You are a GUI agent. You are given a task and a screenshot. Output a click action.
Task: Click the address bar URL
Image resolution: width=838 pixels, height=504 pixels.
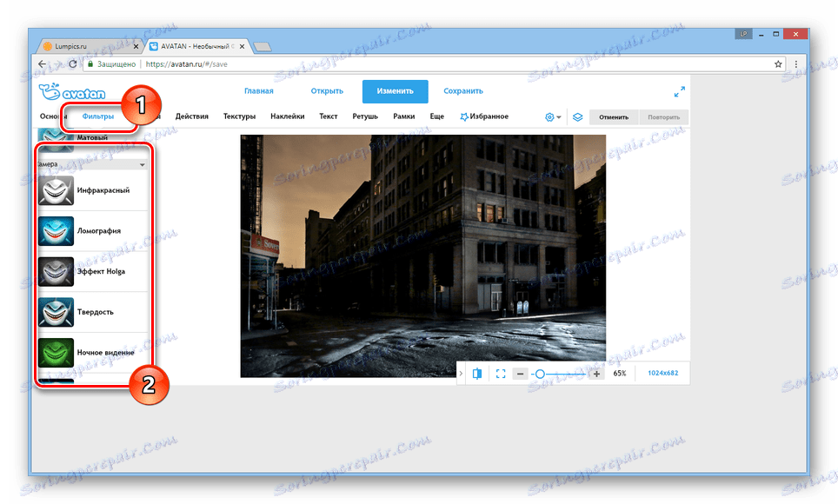[x=187, y=64]
